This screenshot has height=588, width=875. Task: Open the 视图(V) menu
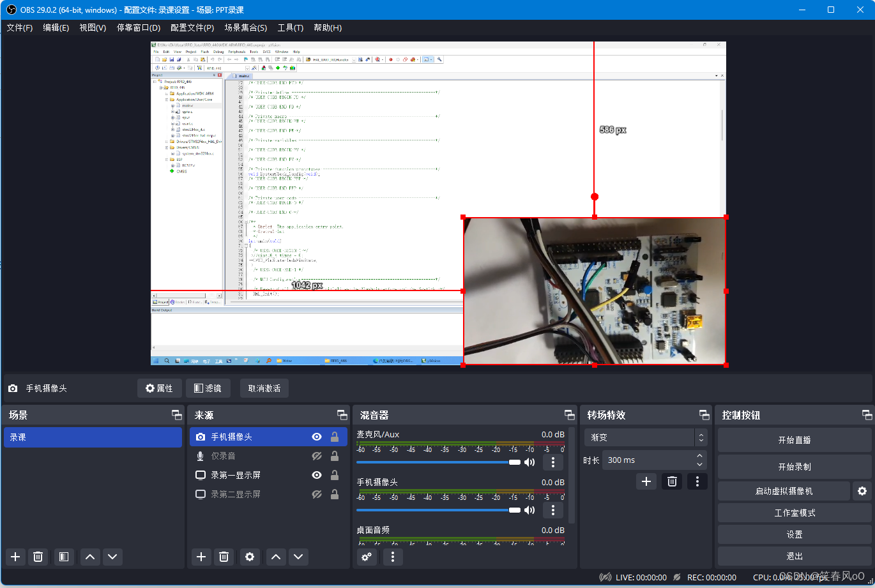point(93,27)
